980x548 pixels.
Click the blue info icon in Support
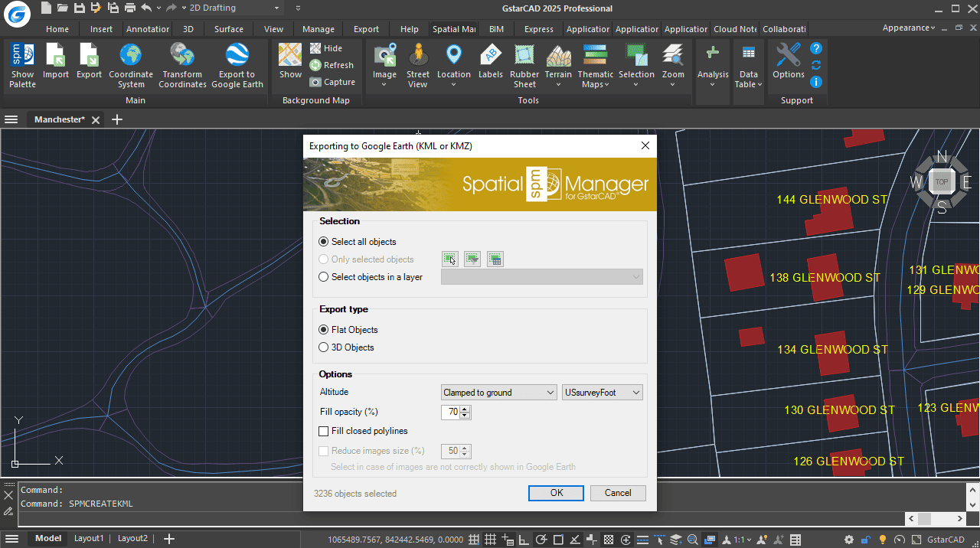coord(816,81)
